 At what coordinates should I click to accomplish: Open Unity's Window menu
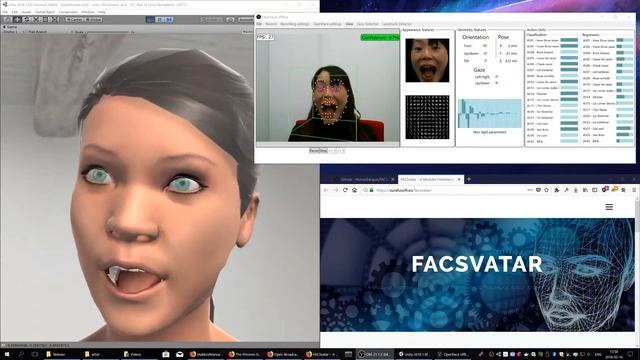88,12
